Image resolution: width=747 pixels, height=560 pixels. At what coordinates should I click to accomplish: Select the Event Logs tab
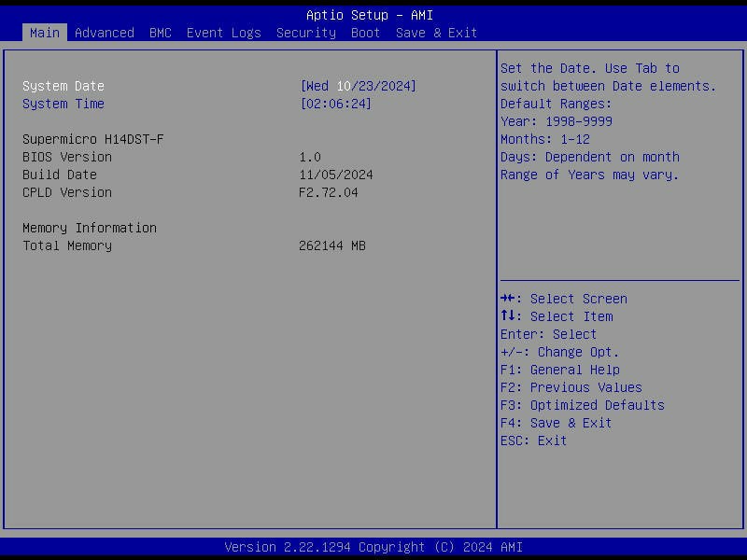click(223, 33)
